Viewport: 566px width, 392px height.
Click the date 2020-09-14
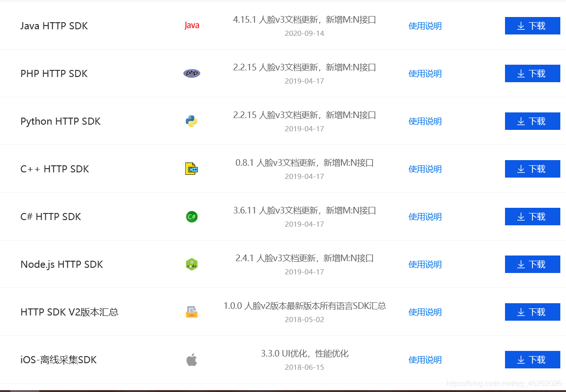[305, 34]
